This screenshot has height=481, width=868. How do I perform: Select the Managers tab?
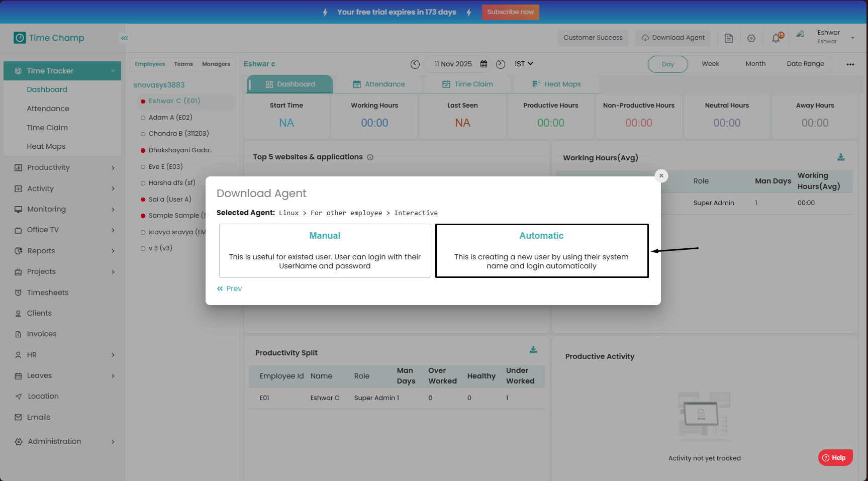pos(216,64)
